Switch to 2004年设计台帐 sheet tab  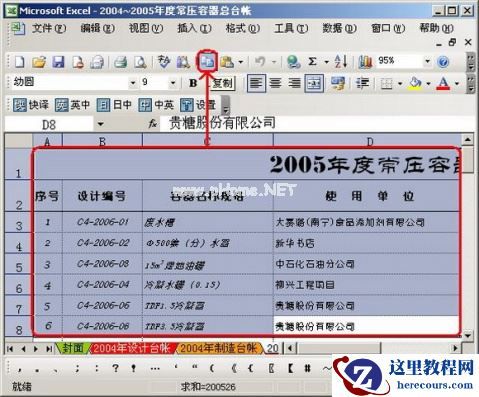132,348
